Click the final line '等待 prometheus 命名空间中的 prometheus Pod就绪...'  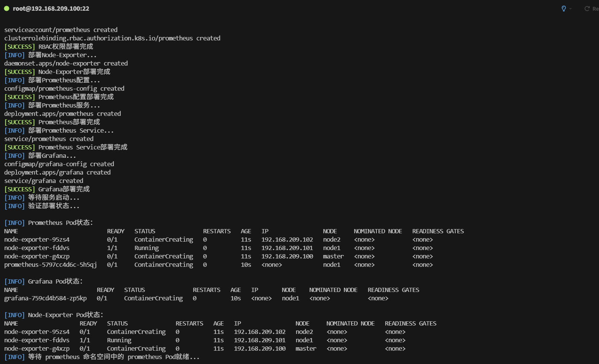point(114,357)
